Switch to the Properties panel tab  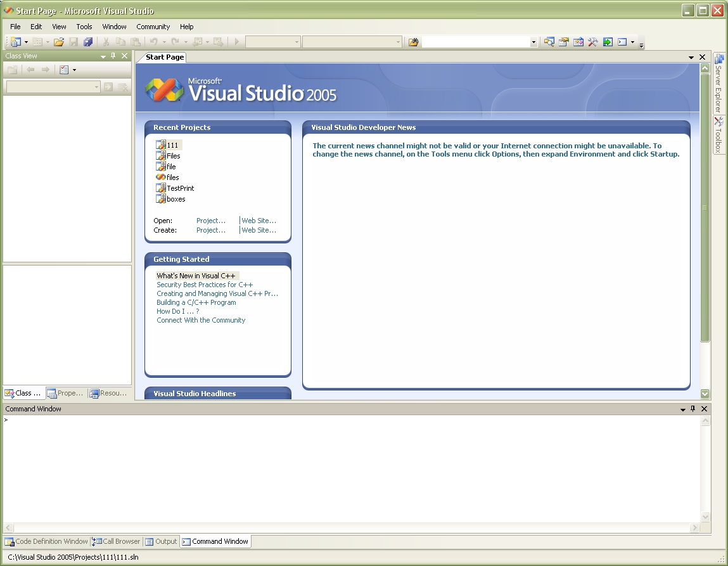click(x=65, y=393)
